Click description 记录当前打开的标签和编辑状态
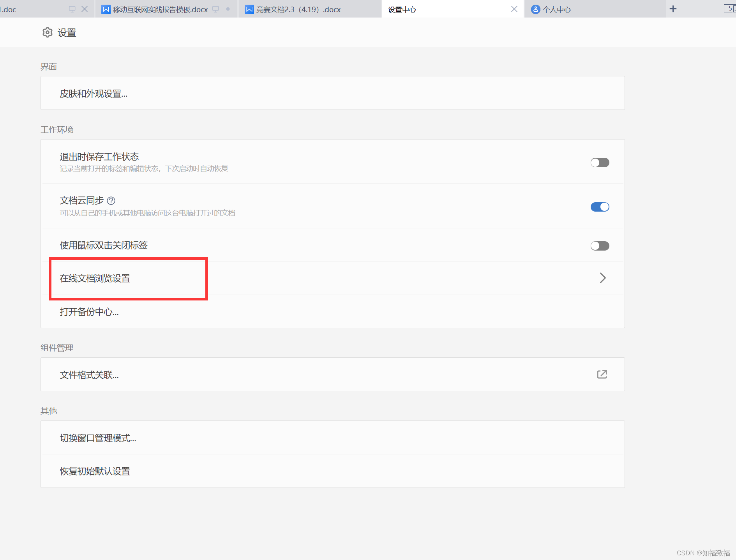Viewport: 736px width, 560px height. (144, 169)
